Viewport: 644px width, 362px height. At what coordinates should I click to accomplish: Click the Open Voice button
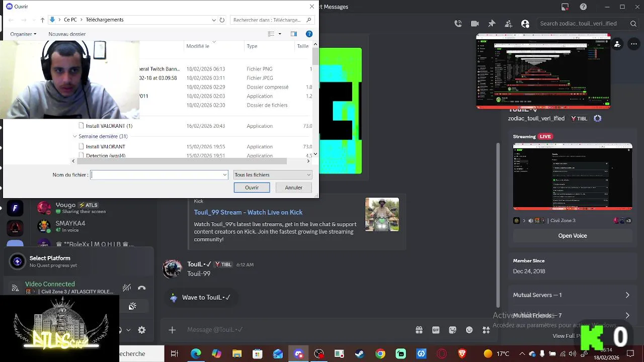(573, 236)
